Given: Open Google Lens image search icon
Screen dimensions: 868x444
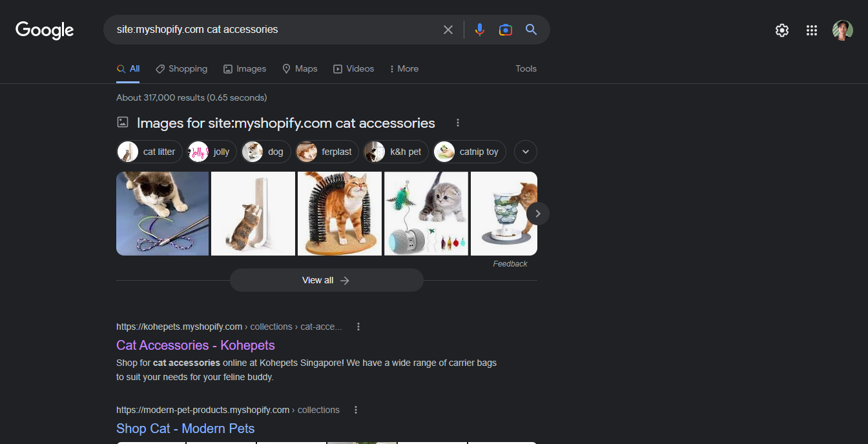Looking at the screenshot, I should click(x=506, y=30).
